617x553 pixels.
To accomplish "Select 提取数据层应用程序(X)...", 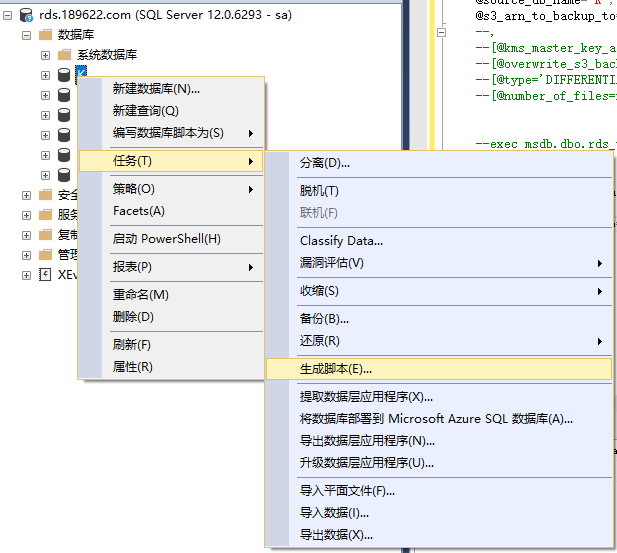I will click(x=439, y=397).
